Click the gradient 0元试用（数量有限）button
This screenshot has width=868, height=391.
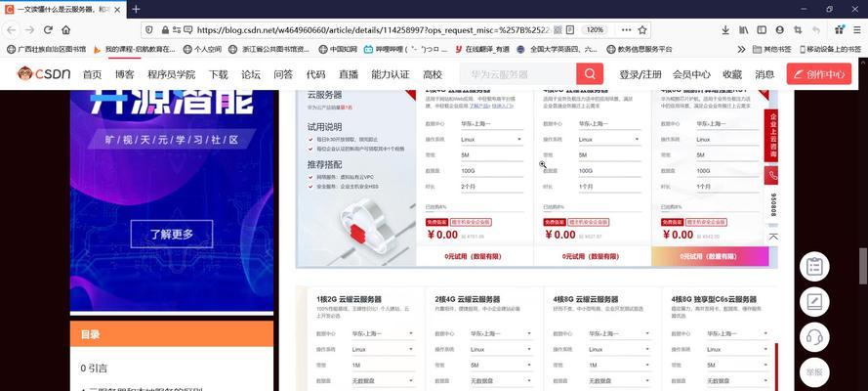coord(710,256)
